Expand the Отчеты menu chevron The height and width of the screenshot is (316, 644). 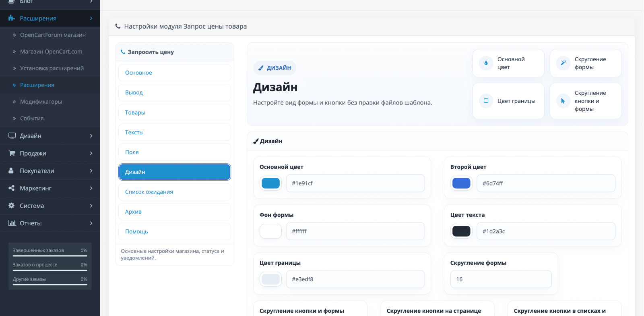click(x=91, y=223)
